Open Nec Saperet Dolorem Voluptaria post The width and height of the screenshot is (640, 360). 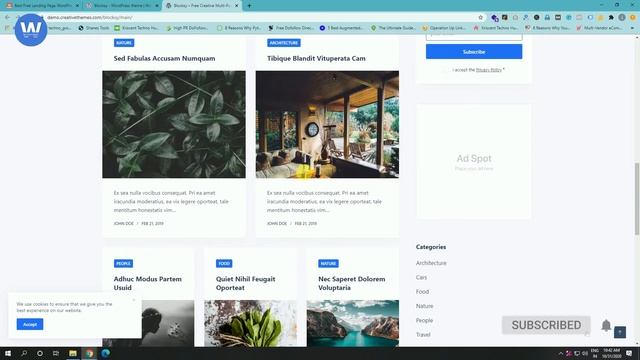point(351,283)
